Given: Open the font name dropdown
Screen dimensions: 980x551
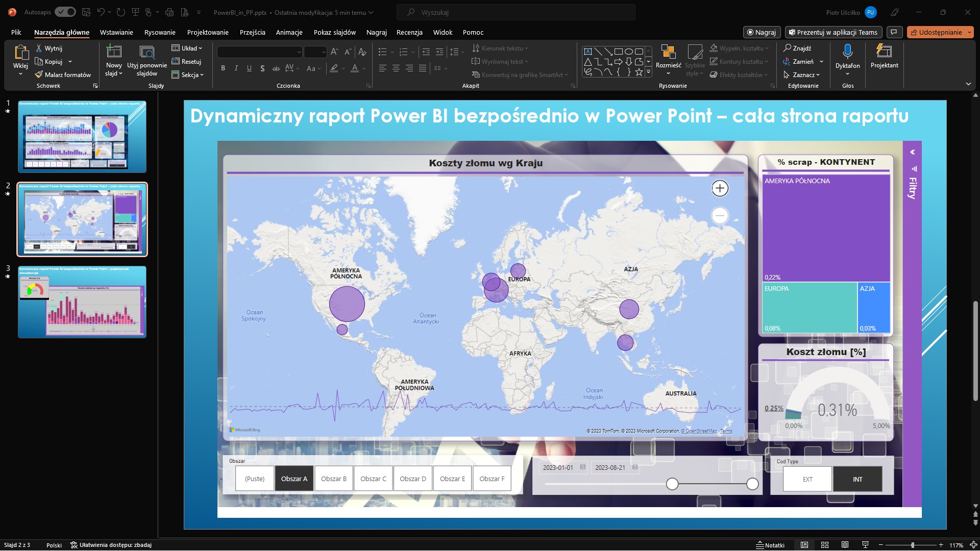Looking at the screenshot, I should point(299,52).
